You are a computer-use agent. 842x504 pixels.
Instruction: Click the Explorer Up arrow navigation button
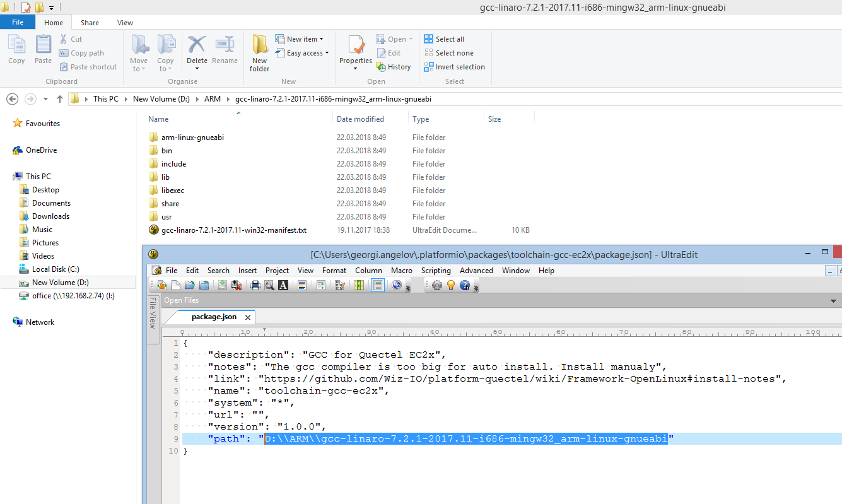60,99
